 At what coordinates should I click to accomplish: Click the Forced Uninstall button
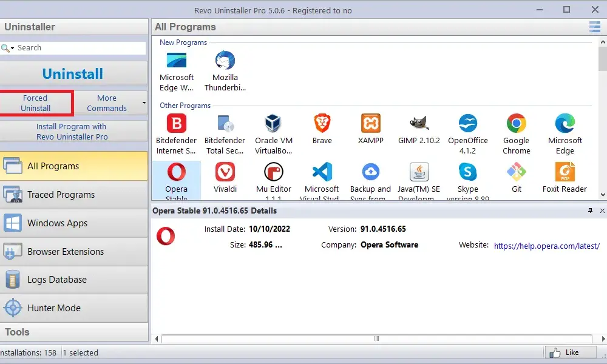(36, 103)
